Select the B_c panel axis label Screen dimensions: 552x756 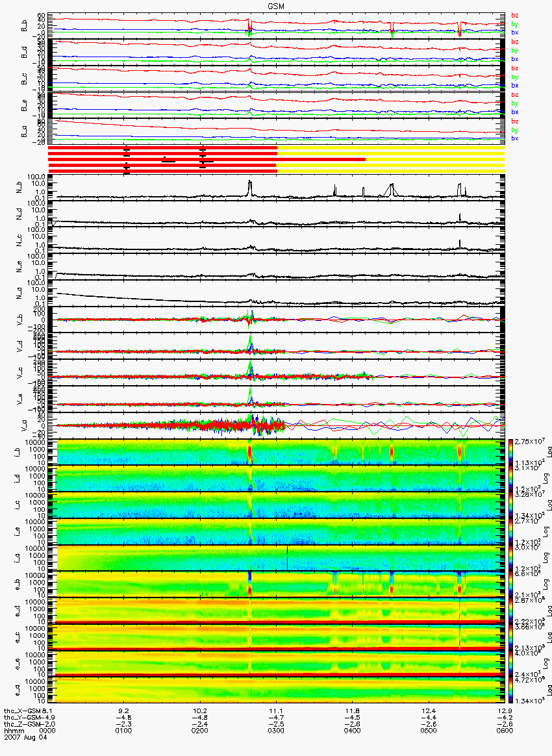click(24, 79)
